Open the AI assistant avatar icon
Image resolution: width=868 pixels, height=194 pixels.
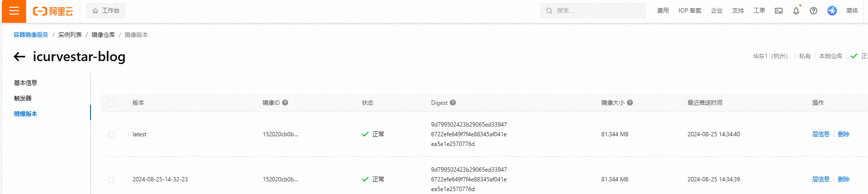click(832, 11)
